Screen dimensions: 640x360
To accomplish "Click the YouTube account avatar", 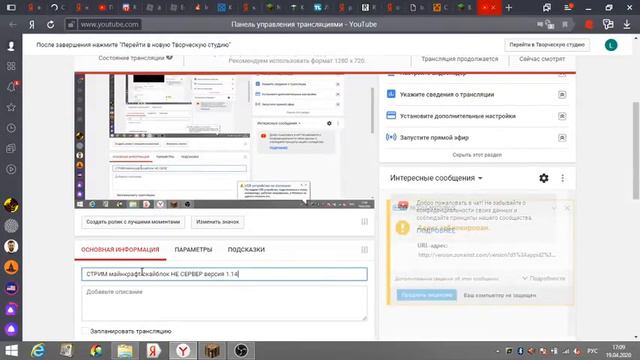I will (x=611, y=45).
